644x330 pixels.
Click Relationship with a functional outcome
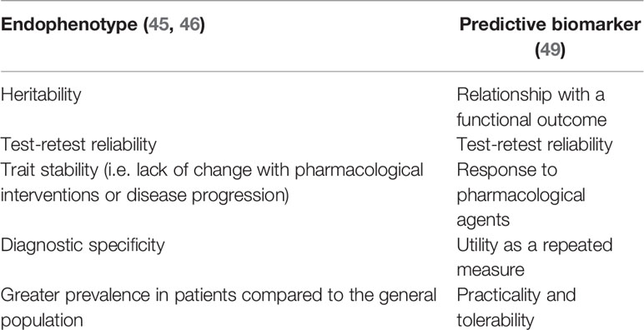coord(531,108)
